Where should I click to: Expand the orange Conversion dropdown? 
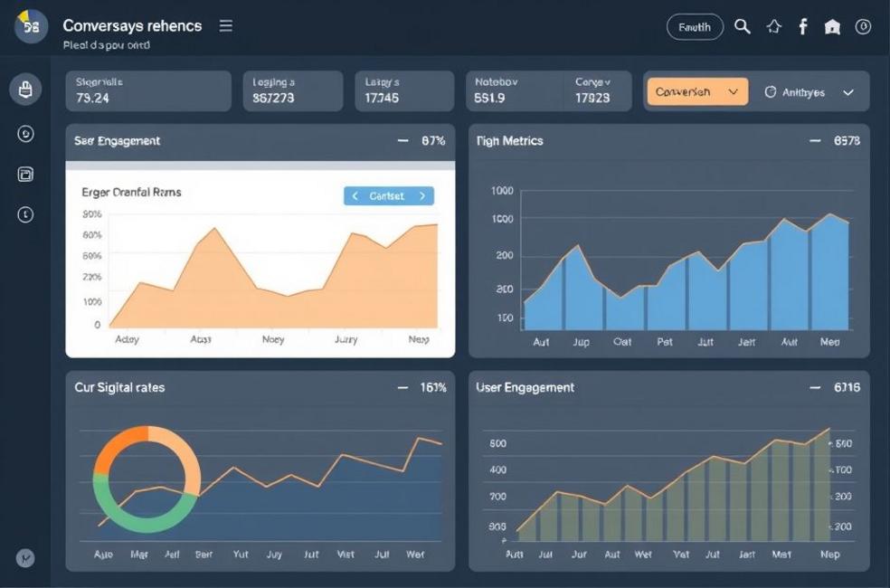pos(697,91)
